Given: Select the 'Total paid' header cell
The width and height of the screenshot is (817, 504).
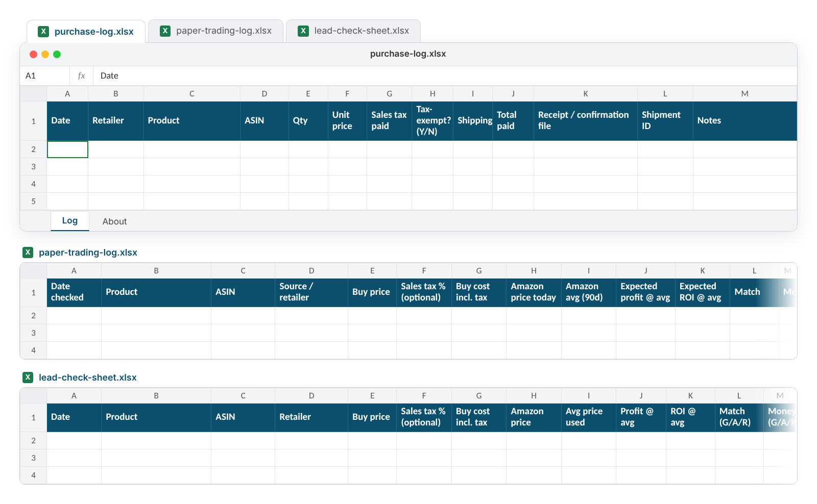Looking at the screenshot, I should [513, 121].
